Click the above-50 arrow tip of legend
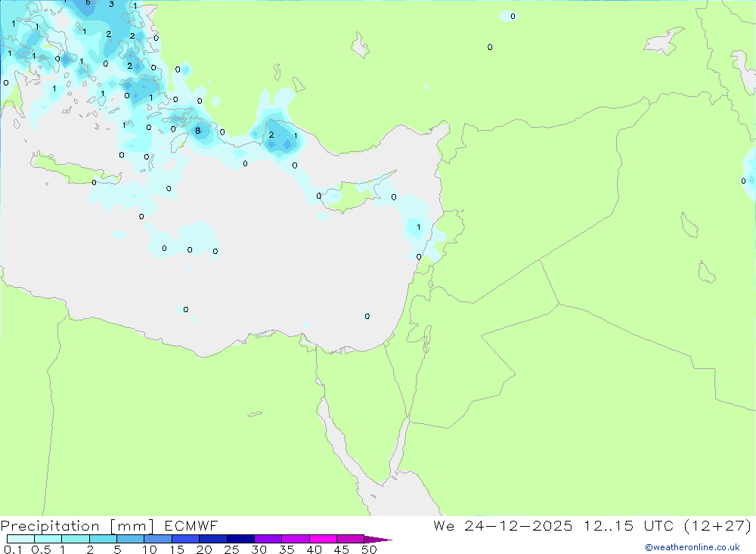 [x=378, y=540]
